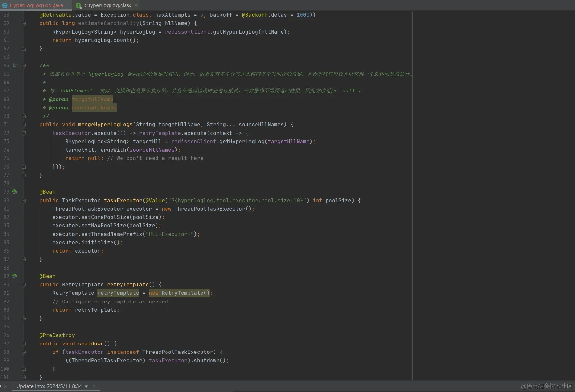Viewport: 575px width, 392px height.
Task: Click the @Value annotation in taskExecutor signature
Action: [155, 200]
